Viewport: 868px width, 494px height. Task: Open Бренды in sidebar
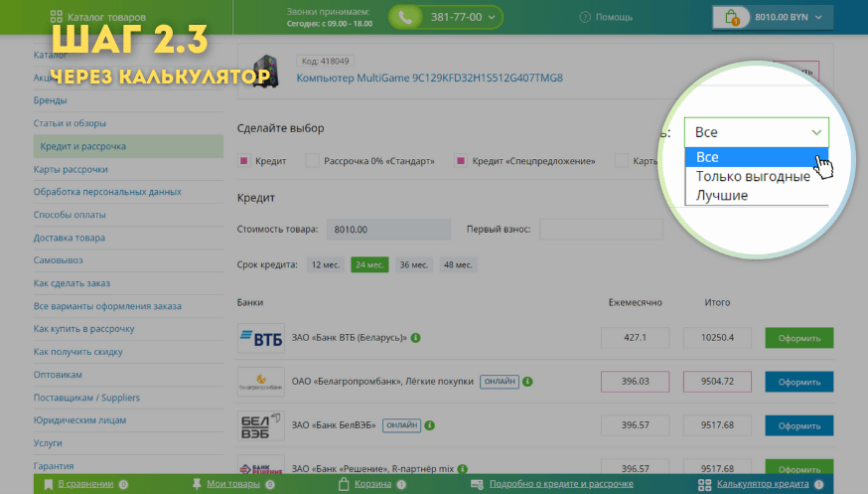pos(50,100)
